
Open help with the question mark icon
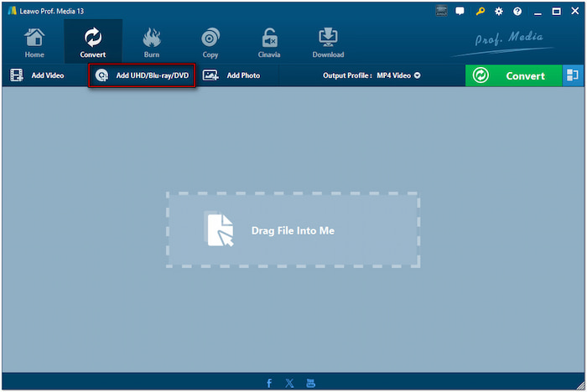click(517, 11)
